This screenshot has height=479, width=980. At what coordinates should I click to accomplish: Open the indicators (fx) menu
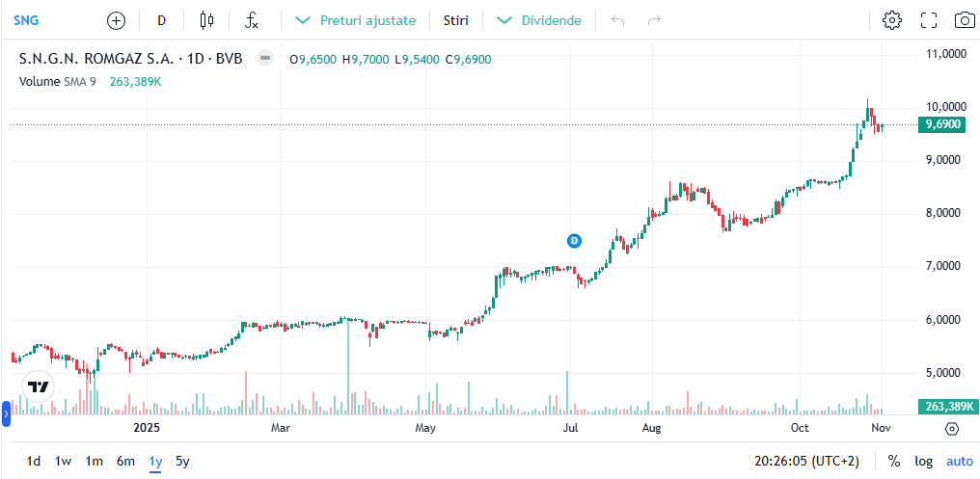pyautogui.click(x=252, y=20)
